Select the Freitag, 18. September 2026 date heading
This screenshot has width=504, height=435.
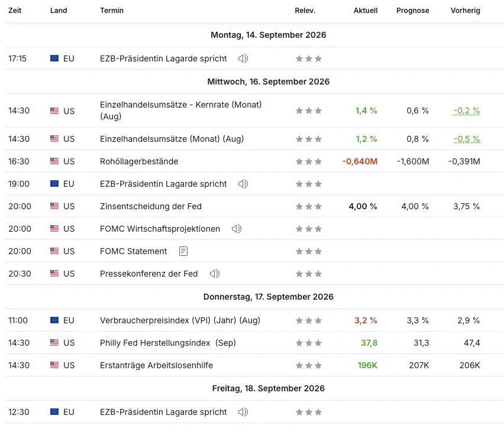tap(269, 388)
